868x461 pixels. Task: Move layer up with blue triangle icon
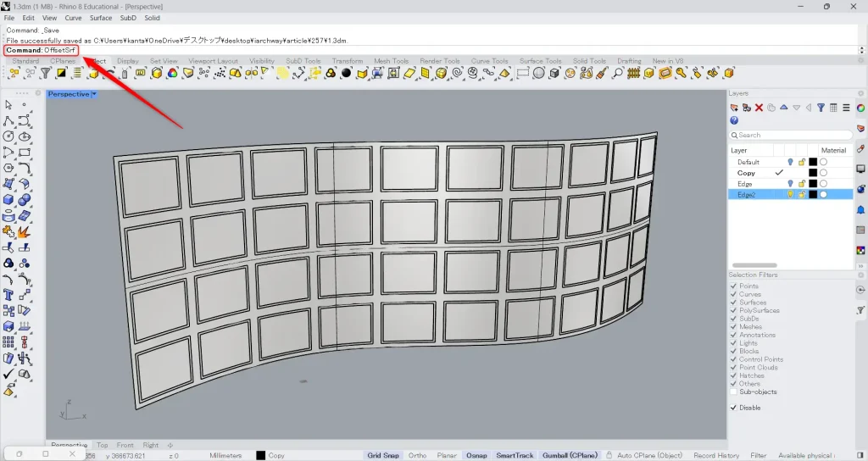tap(784, 108)
